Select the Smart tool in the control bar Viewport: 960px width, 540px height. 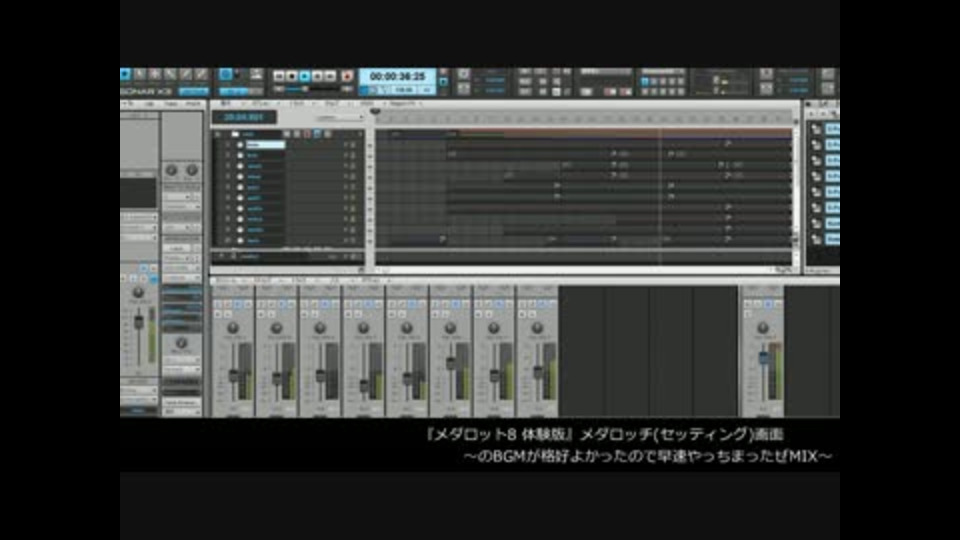pos(126,75)
